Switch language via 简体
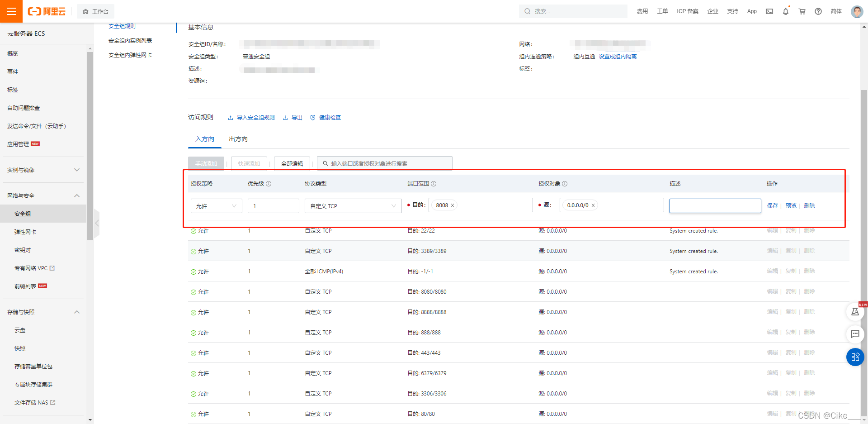Screen dimensions: 868x424 point(836,11)
